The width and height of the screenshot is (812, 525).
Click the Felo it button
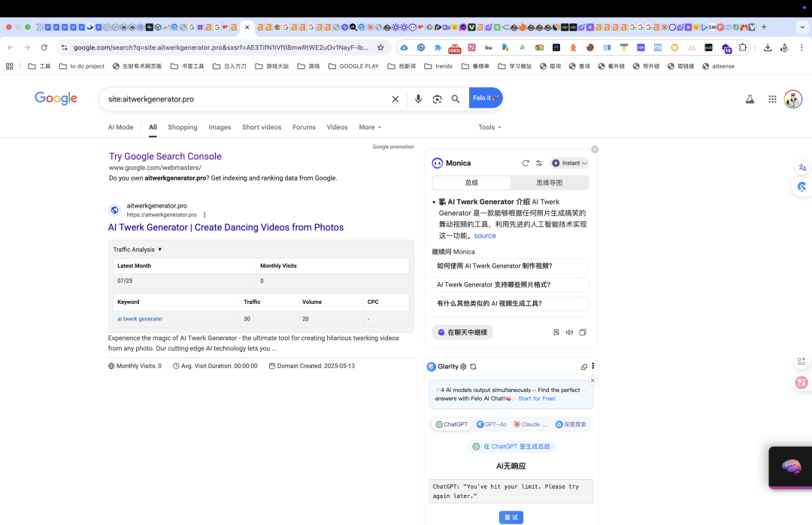[486, 98]
